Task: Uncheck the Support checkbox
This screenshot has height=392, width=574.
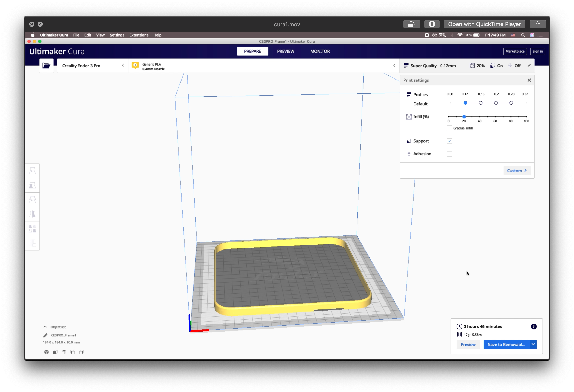Action: (449, 141)
